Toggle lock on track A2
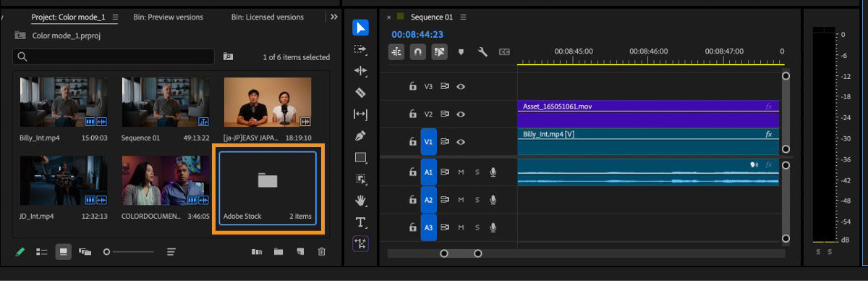Viewport: 868px width, 281px height. (413, 200)
